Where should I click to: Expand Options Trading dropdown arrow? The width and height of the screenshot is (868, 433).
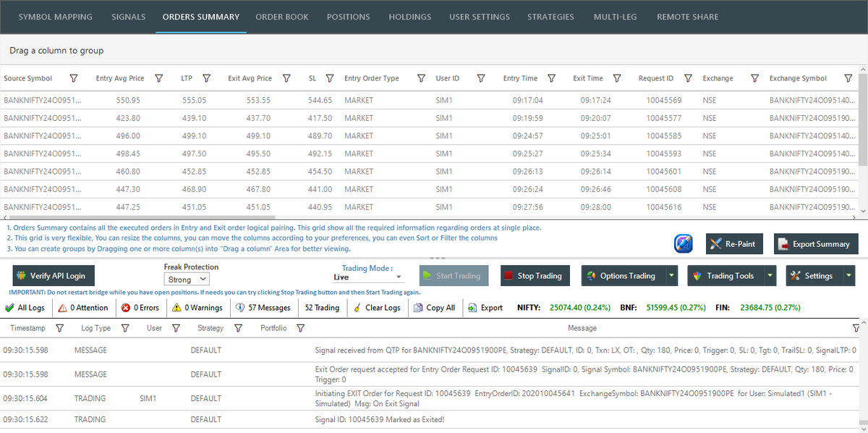(x=672, y=276)
